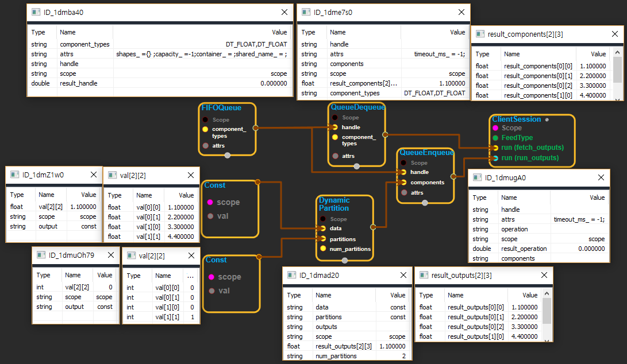Expand the handle below the FIFOQueue node

[x=228, y=155]
